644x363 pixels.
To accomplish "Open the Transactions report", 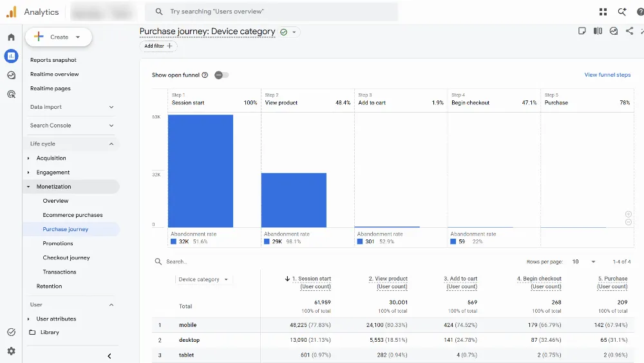I will pyautogui.click(x=59, y=272).
